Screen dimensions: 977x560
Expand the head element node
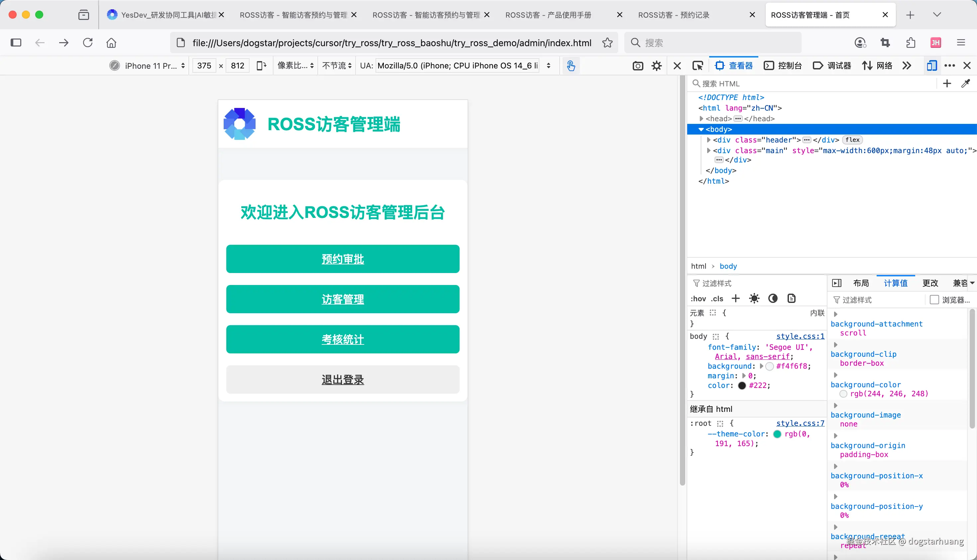tap(702, 119)
